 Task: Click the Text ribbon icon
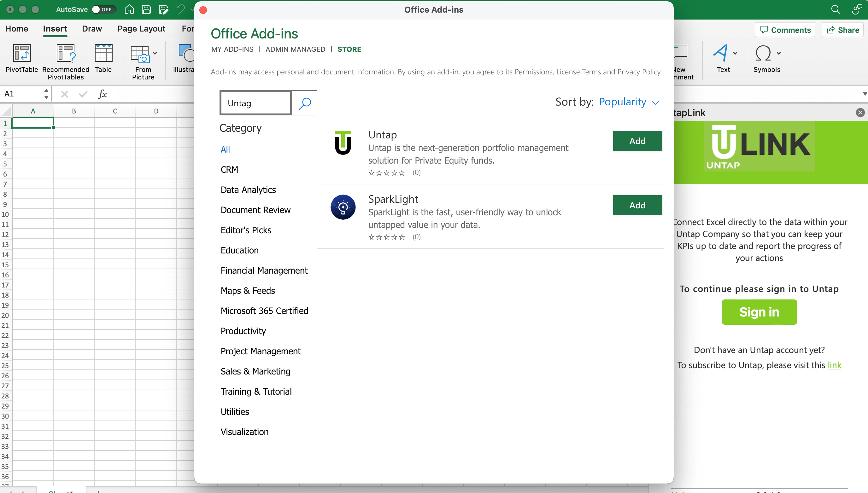pos(720,53)
